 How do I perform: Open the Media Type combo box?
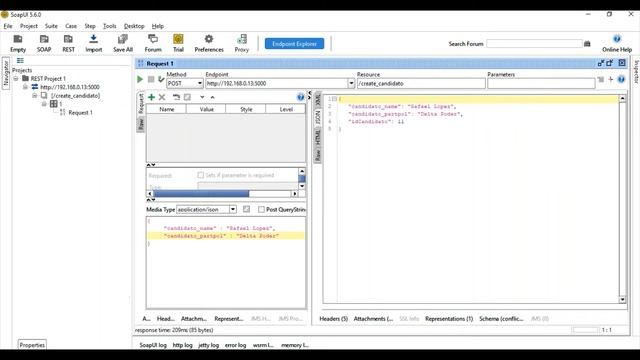(206, 209)
